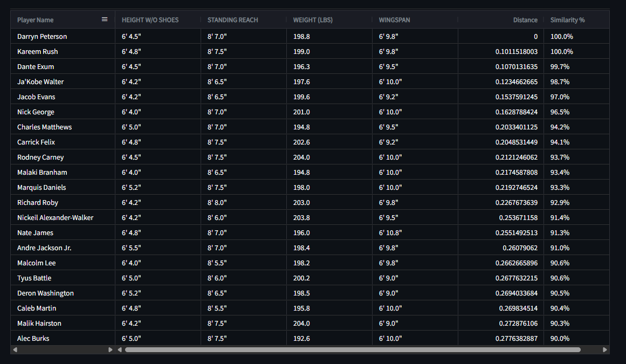Click Richard Roby's weight 203.0
Screen dimensions: 626x364
(301, 203)
